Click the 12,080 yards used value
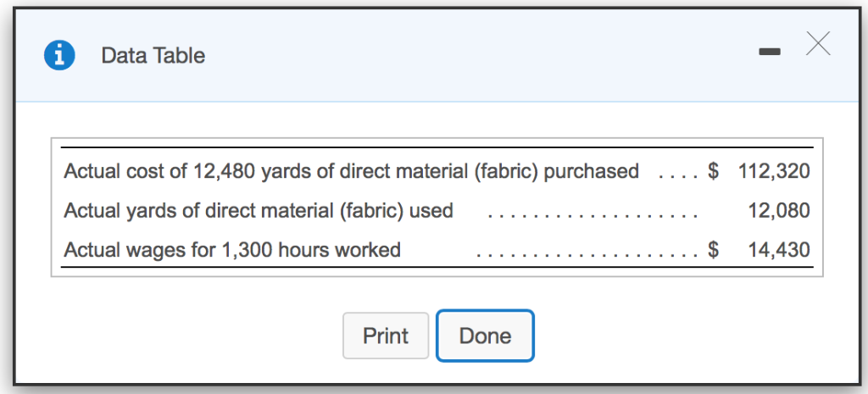 [x=780, y=211]
